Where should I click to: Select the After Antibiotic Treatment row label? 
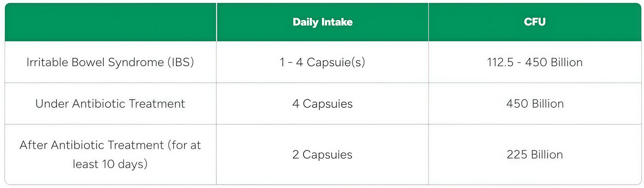tap(110, 154)
